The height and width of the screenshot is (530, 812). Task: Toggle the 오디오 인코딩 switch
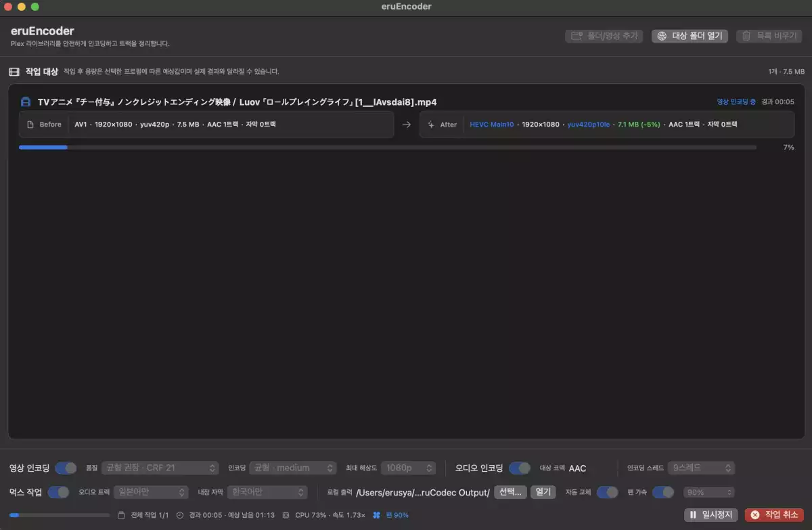point(520,468)
